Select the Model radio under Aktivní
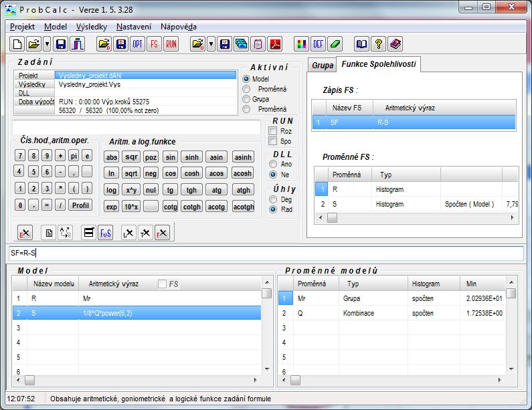532x410 pixels. pyautogui.click(x=246, y=79)
